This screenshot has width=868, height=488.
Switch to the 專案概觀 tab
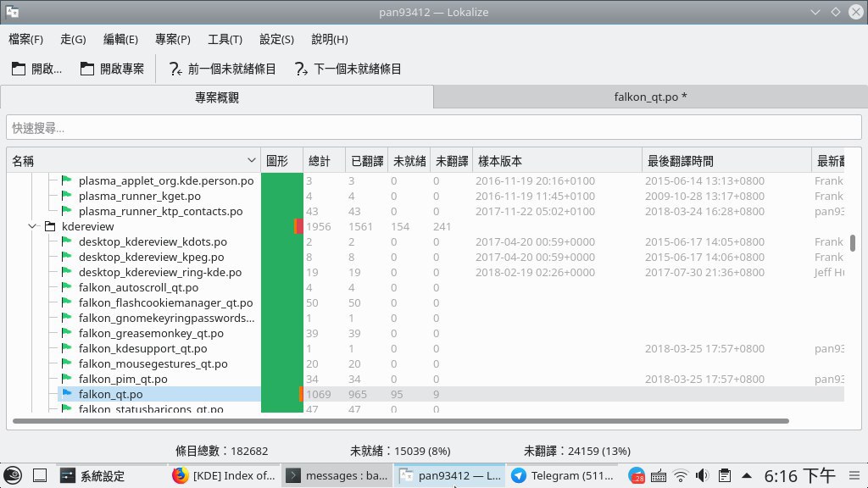point(217,97)
